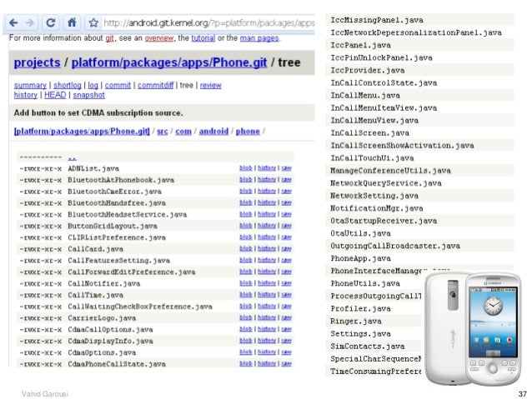Switch to the shortlog view
This screenshot has height=399, width=532.
pyautogui.click(x=68, y=85)
